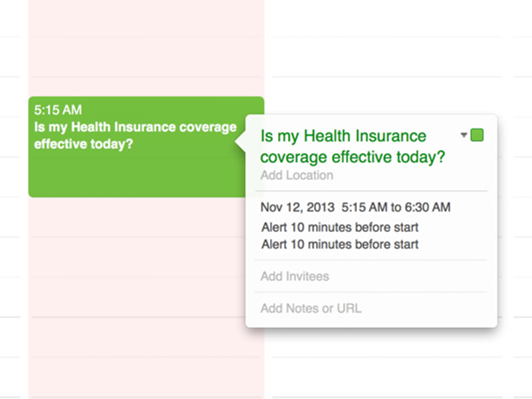532x399 pixels.
Task: Open the second alert option line
Action: (340, 244)
